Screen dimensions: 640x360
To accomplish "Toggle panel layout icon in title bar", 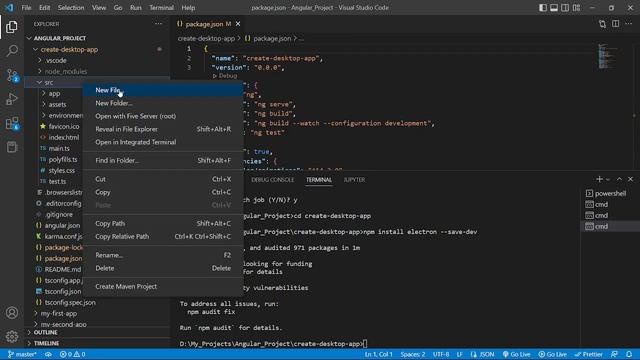I will [554, 8].
